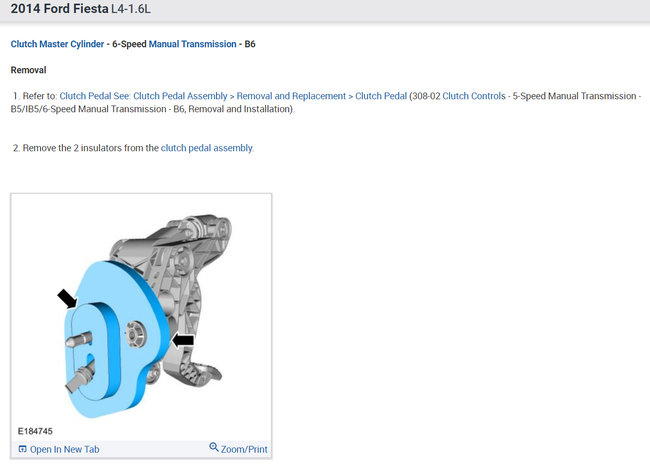Click the image ID 'E184745' caption
The height and width of the screenshot is (475, 650).
[35, 431]
